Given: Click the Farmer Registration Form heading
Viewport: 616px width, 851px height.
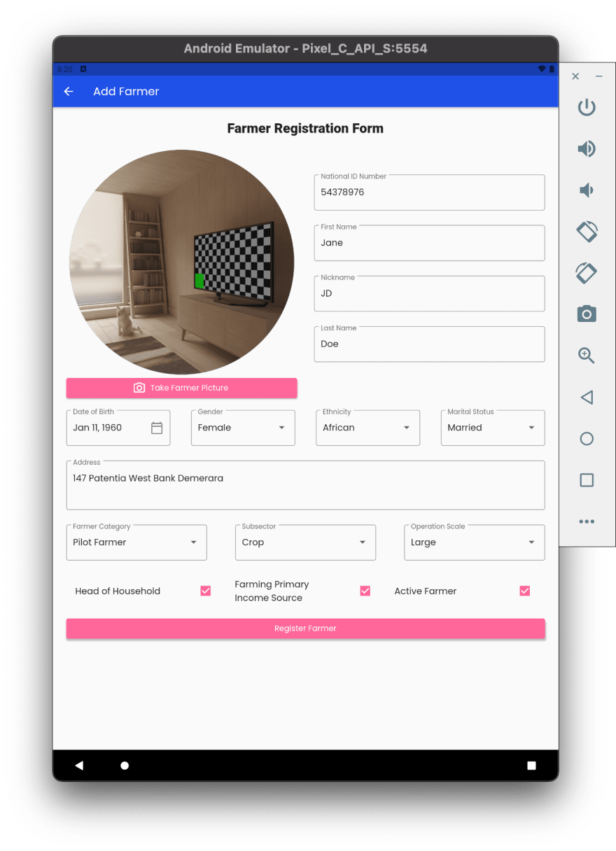Looking at the screenshot, I should pos(305,129).
